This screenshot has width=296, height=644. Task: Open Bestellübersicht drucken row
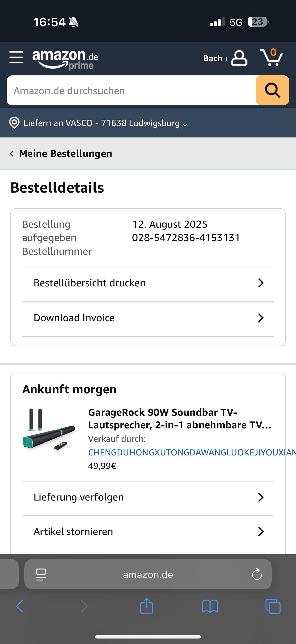(x=148, y=283)
